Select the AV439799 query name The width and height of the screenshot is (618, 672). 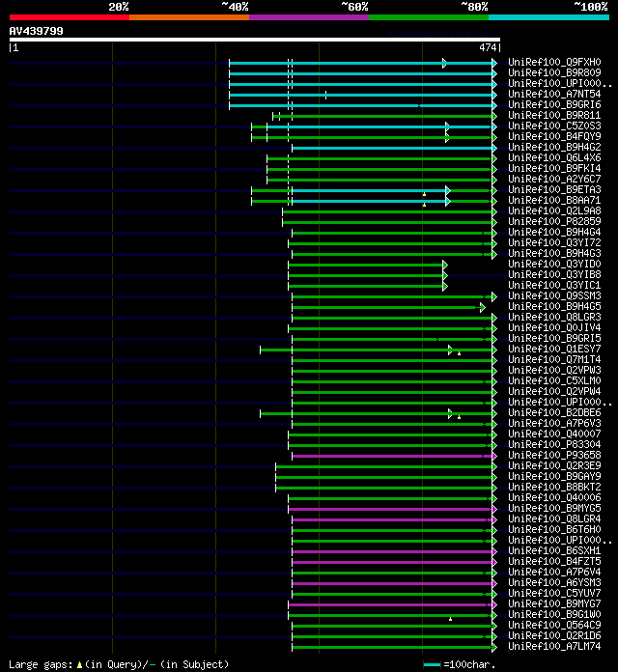tap(36, 31)
